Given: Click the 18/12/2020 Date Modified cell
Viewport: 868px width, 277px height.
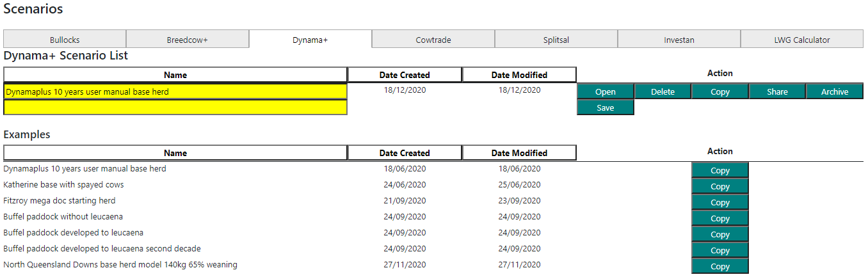Looking at the screenshot, I should point(519,90).
